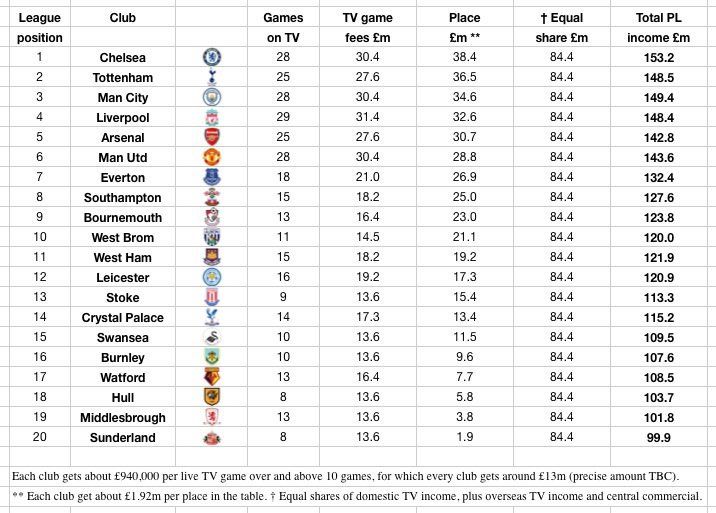Select the Sunderland total cell 99.9

point(658,437)
